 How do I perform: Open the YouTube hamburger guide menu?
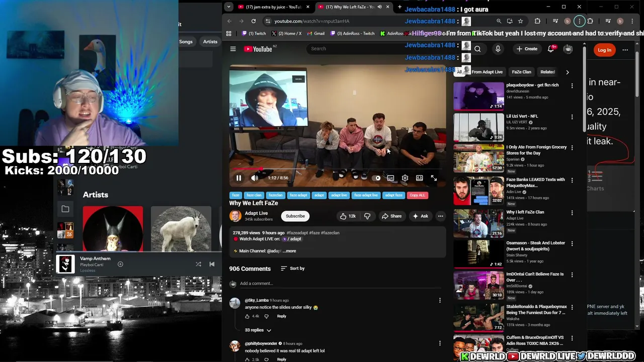(233, 49)
